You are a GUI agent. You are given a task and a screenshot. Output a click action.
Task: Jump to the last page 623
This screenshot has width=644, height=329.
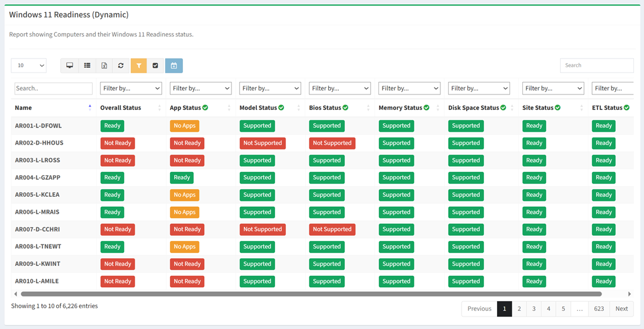pyautogui.click(x=599, y=308)
